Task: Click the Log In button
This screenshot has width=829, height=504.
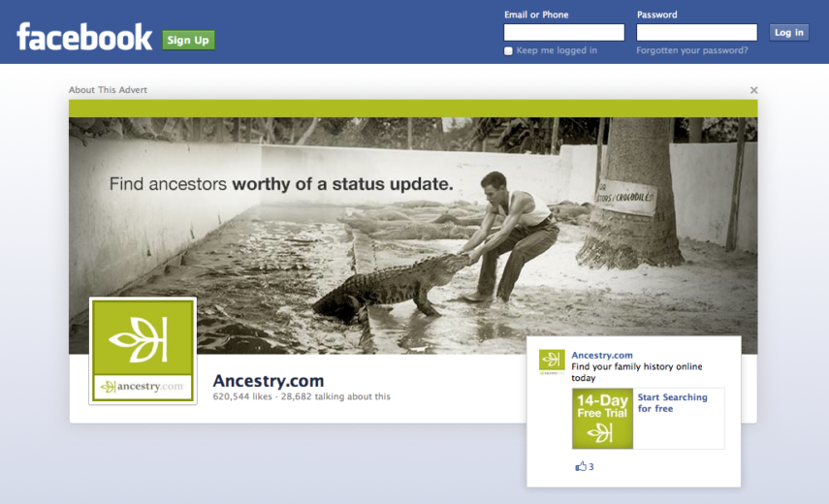Action: pyautogui.click(x=788, y=32)
